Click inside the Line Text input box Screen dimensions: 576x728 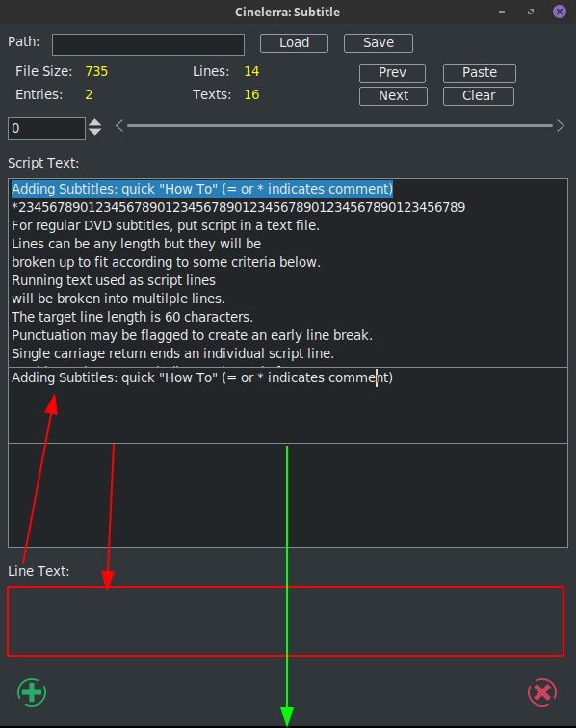pos(286,622)
